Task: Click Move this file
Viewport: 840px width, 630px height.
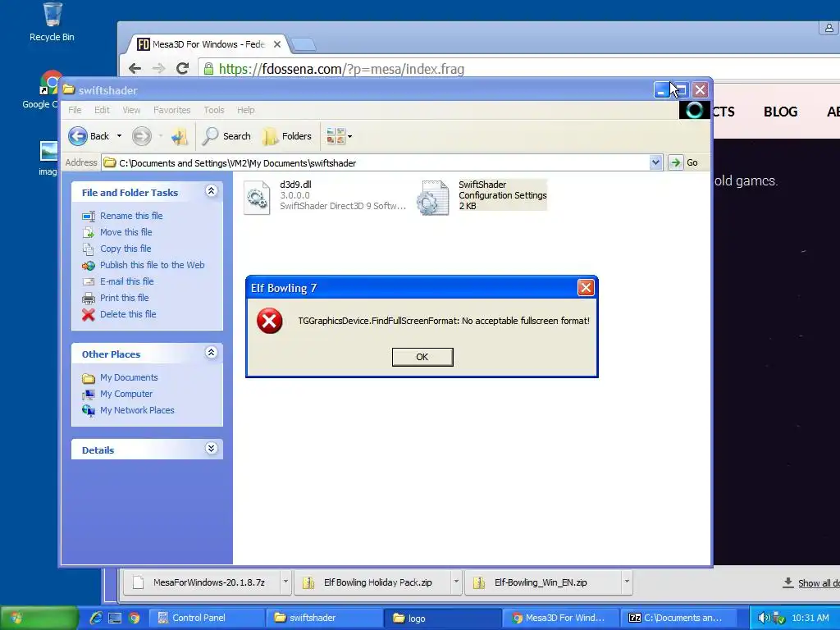Action: pyautogui.click(x=126, y=232)
